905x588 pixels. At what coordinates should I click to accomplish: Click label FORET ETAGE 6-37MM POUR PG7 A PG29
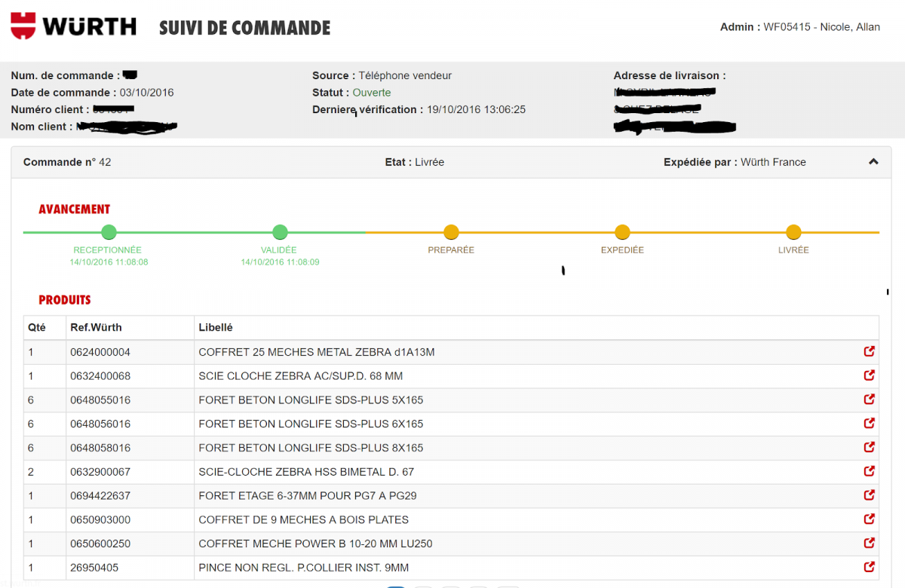308,496
